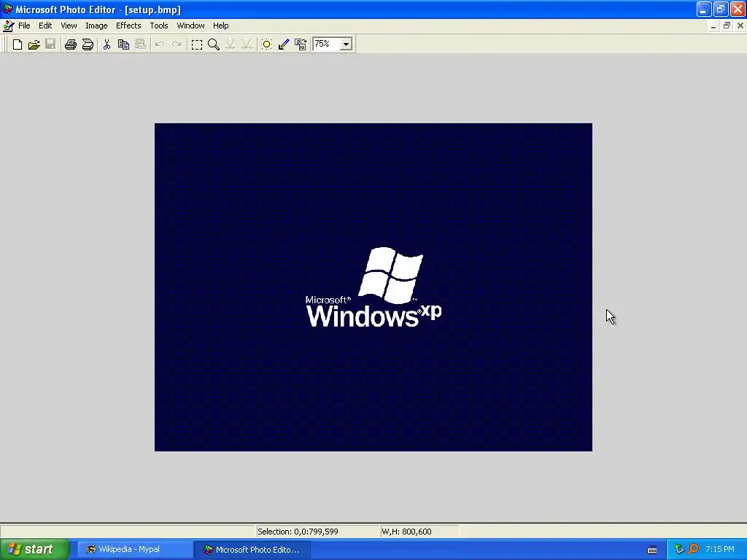Viewport: 747px width, 560px height.
Task: Switch to Wikipedia - Mypal taskbar window
Action: click(135, 549)
